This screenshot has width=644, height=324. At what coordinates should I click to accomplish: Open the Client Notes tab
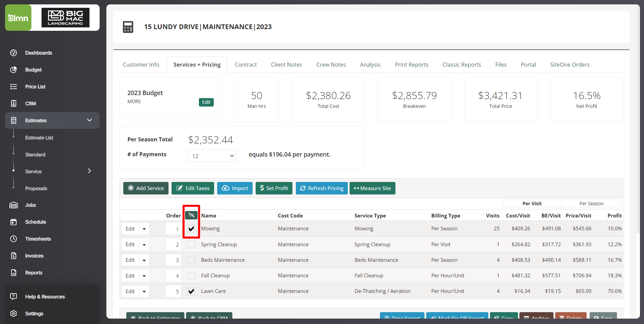pyautogui.click(x=286, y=65)
